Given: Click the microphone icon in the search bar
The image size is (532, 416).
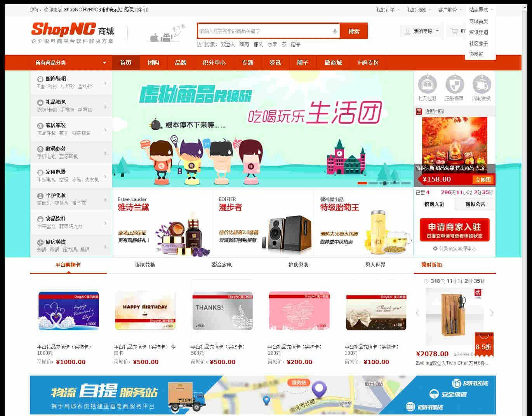Looking at the screenshot, I should coord(334,31).
